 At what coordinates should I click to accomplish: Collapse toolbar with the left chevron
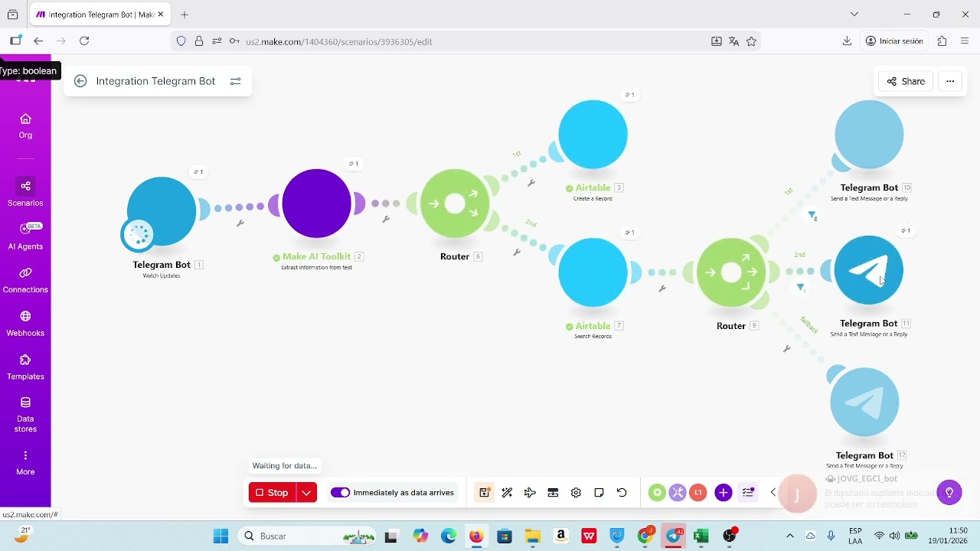pos(773,493)
